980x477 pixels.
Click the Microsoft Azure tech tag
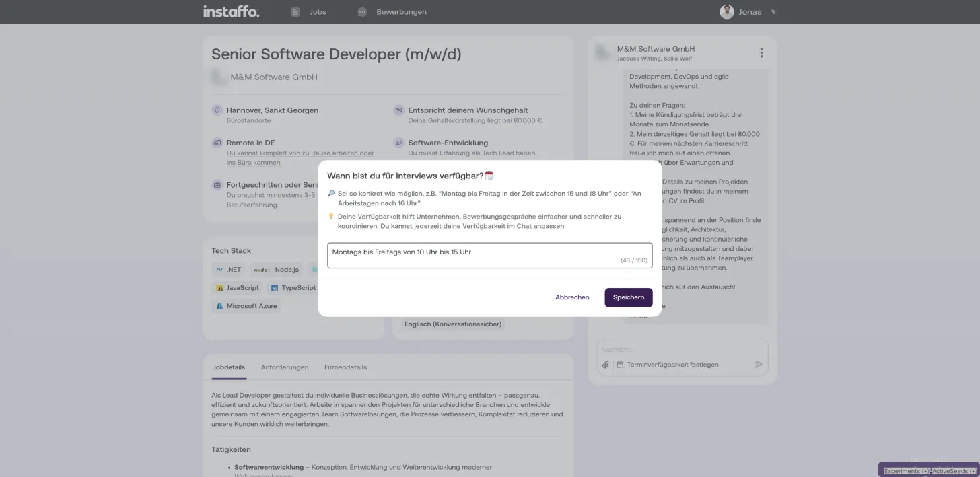[x=246, y=306]
